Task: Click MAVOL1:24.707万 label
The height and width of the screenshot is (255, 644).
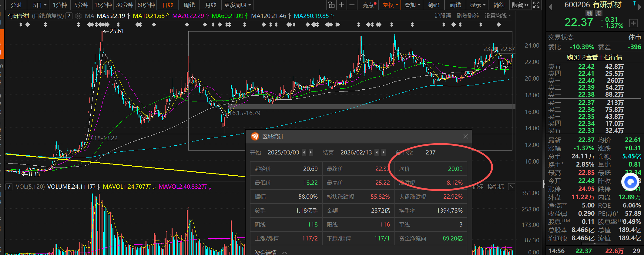Action: click(x=129, y=187)
